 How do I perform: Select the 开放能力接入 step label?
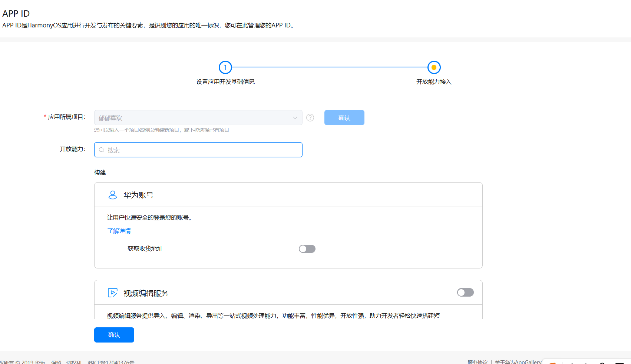(x=434, y=82)
